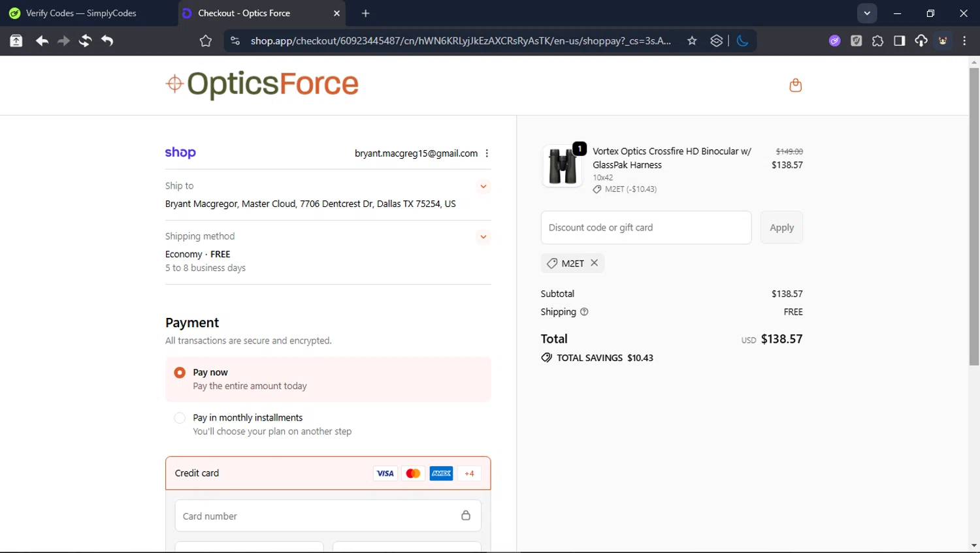
Task: Remove the M2ET discount code
Action: pos(595,262)
